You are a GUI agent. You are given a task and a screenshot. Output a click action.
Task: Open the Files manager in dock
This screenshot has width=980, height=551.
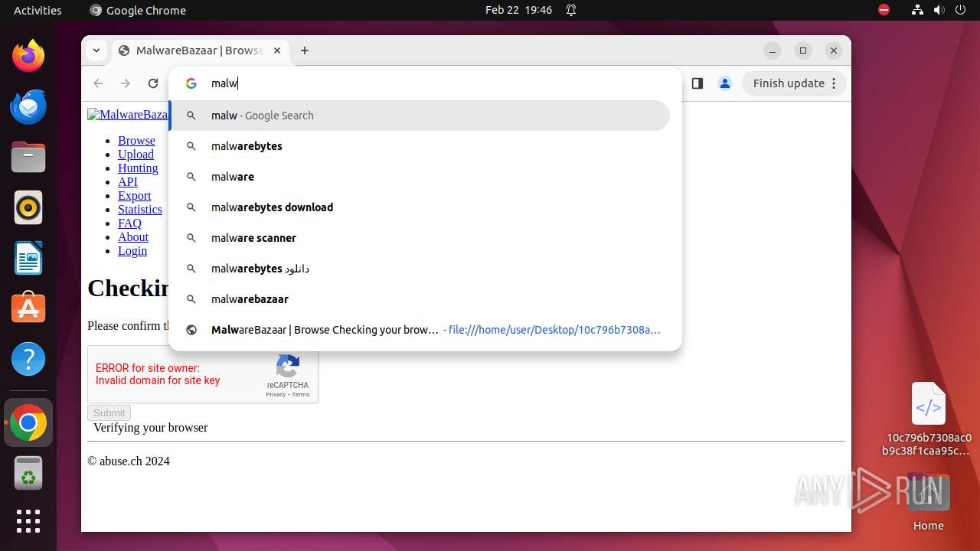28,157
